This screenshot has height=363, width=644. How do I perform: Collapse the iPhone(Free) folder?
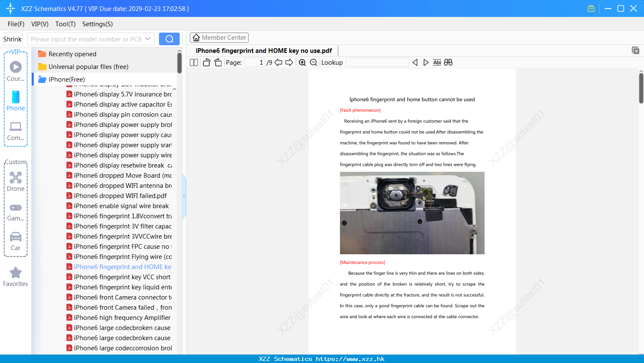[61, 80]
